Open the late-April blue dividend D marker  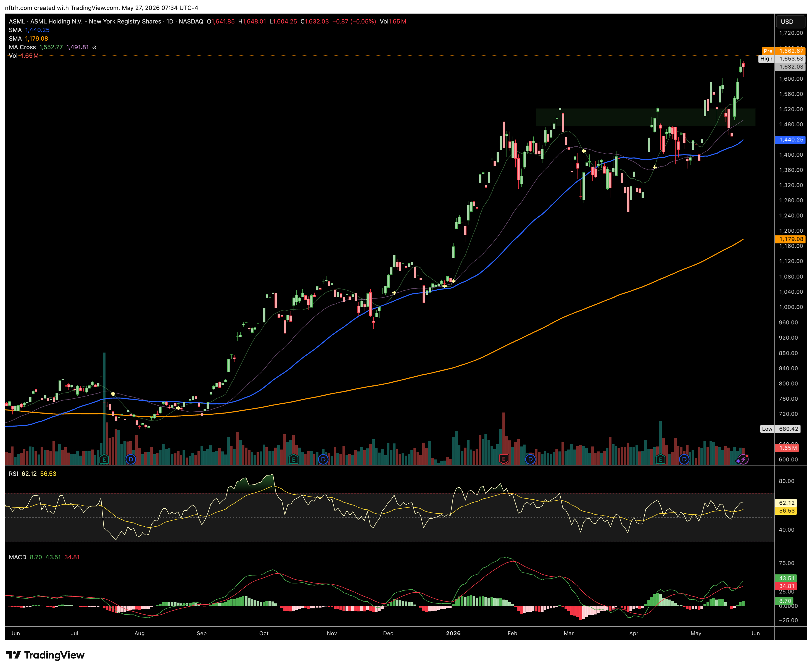coord(684,460)
